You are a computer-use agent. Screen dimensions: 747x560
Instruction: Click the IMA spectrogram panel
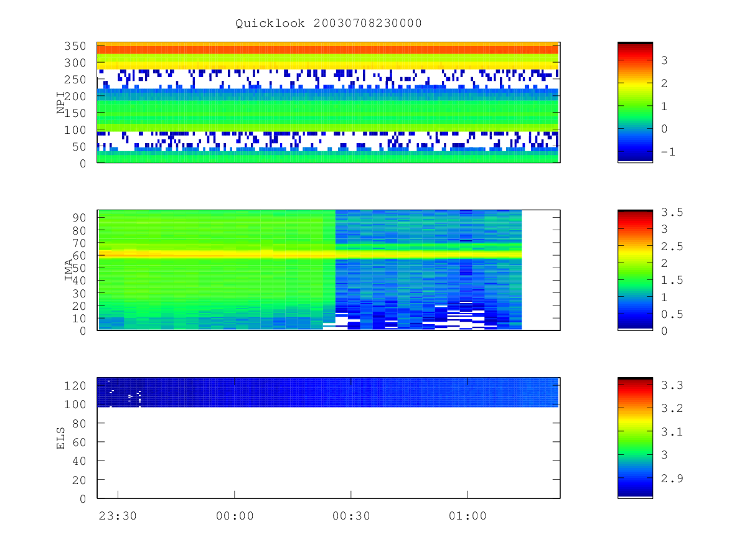(329, 270)
